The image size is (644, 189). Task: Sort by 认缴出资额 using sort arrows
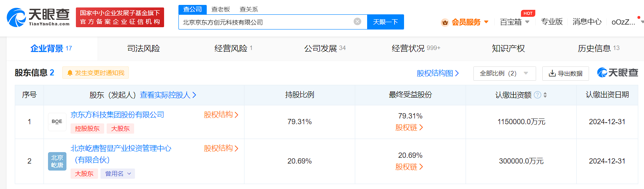(545, 95)
